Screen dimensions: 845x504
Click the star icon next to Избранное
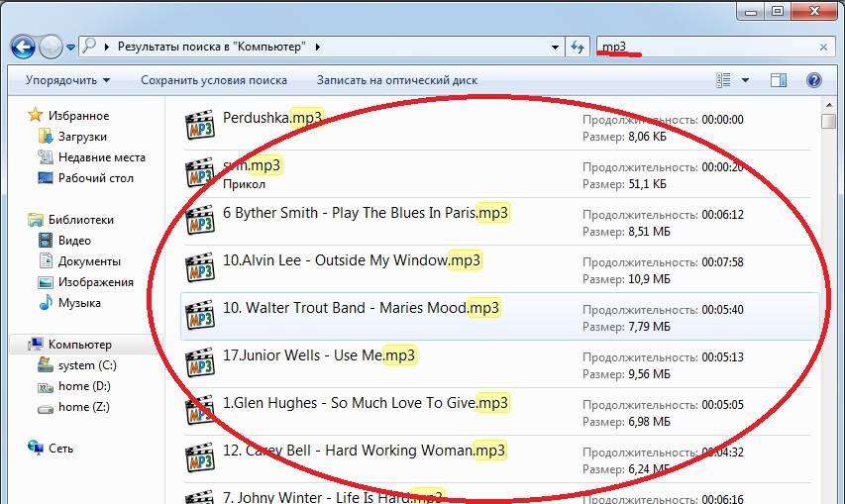[x=36, y=115]
